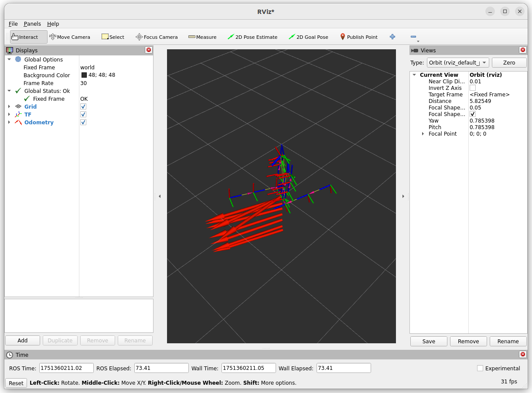The width and height of the screenshot is (532, 393).
Task: Collapse the right panel with arrow handle
Action: [x=403, y=196]
